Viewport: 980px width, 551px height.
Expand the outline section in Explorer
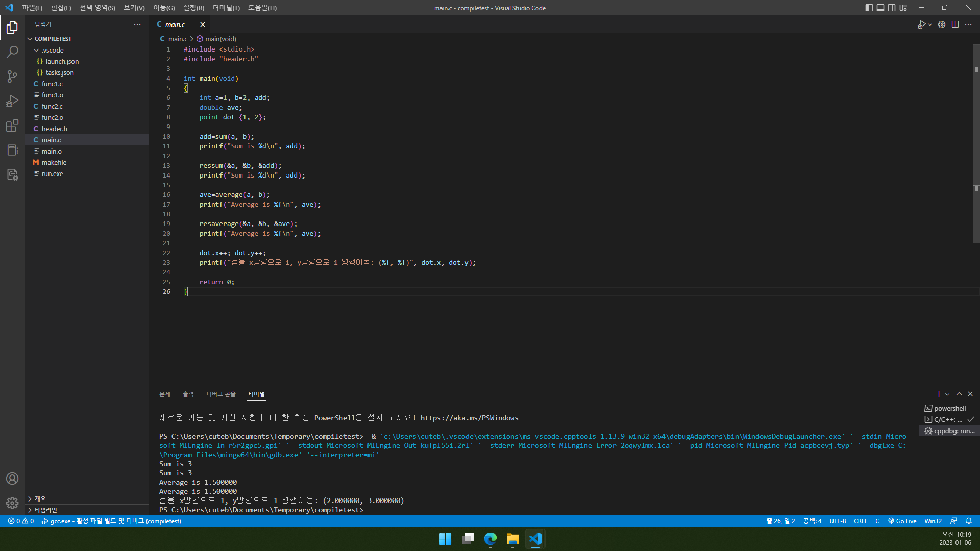tap(87, 499)
